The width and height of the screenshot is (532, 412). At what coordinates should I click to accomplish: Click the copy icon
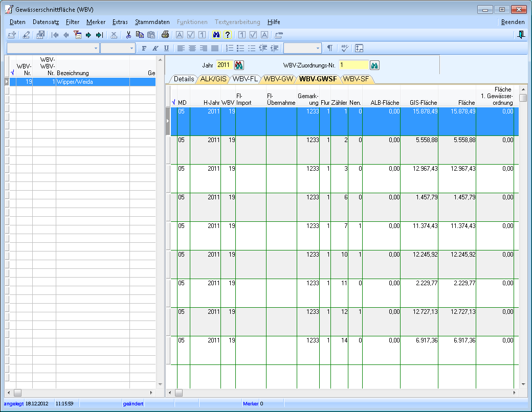140,35
